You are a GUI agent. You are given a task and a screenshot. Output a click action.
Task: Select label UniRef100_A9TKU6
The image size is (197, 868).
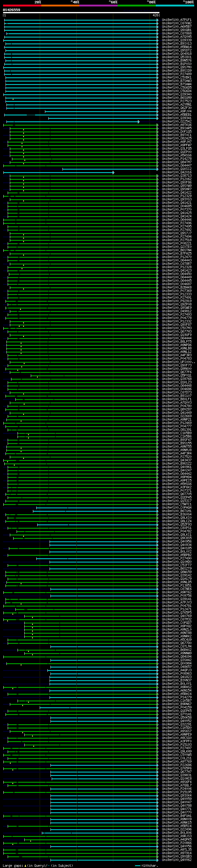tap(177, 125)
